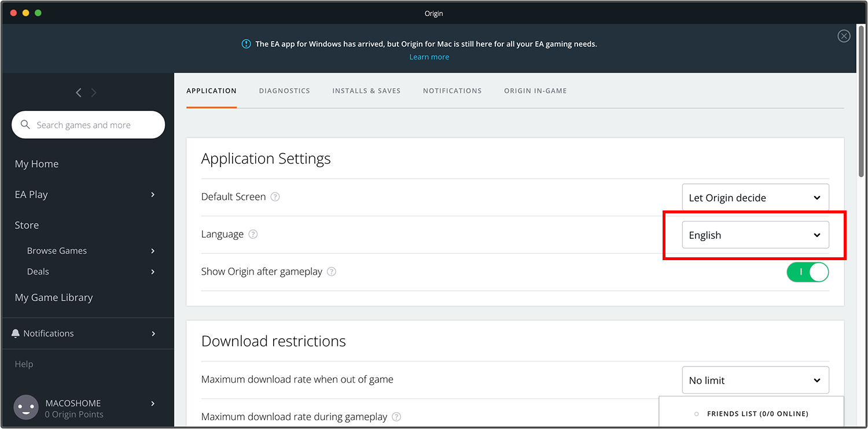868x429 pixels.
Task: Click the Search games and more field
Action: coord(88,125)
